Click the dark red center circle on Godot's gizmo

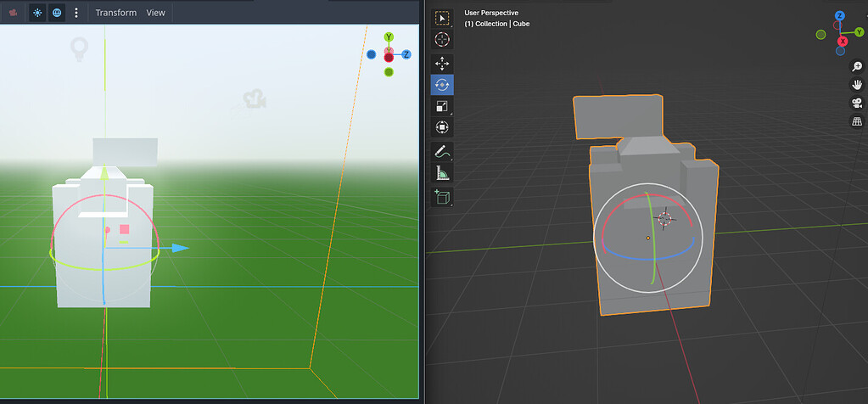pos(389,57)
